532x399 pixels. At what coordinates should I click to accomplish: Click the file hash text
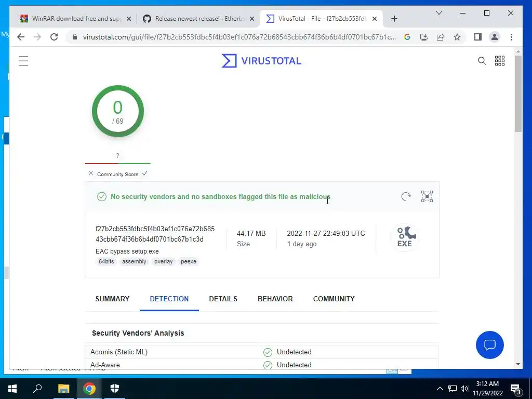pyautogui.click(x=155, y=234)
